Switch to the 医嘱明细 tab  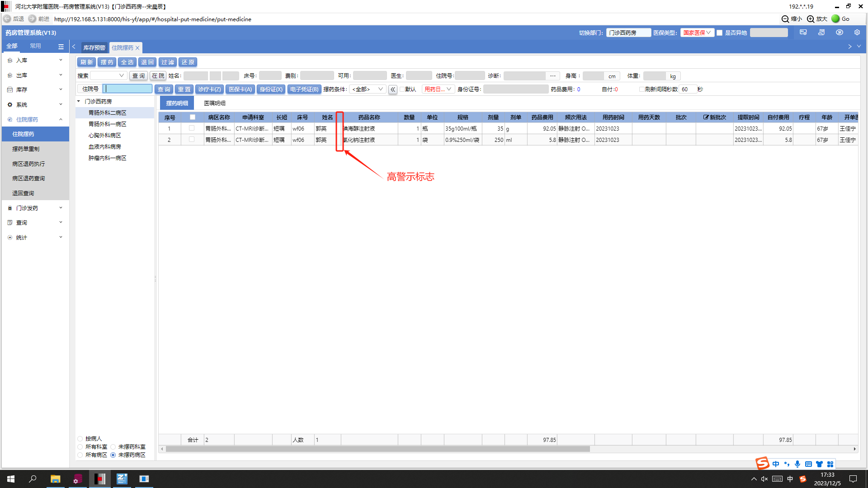[x=214, y=103]
